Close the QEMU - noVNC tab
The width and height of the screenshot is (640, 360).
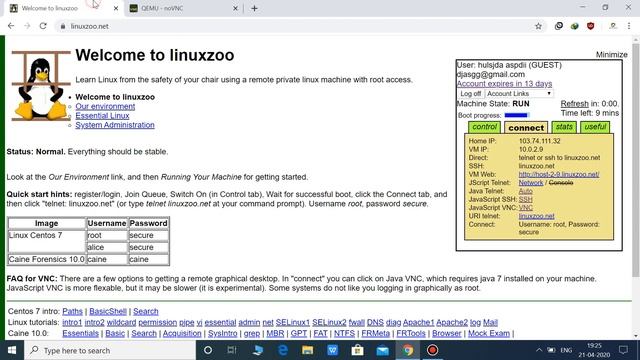[x=236, y=8]
